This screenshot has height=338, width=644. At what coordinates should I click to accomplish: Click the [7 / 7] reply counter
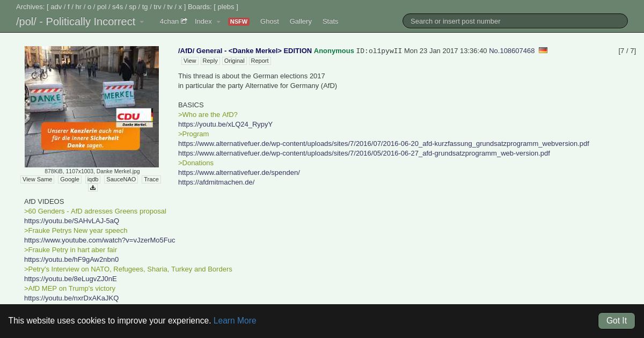627,50
